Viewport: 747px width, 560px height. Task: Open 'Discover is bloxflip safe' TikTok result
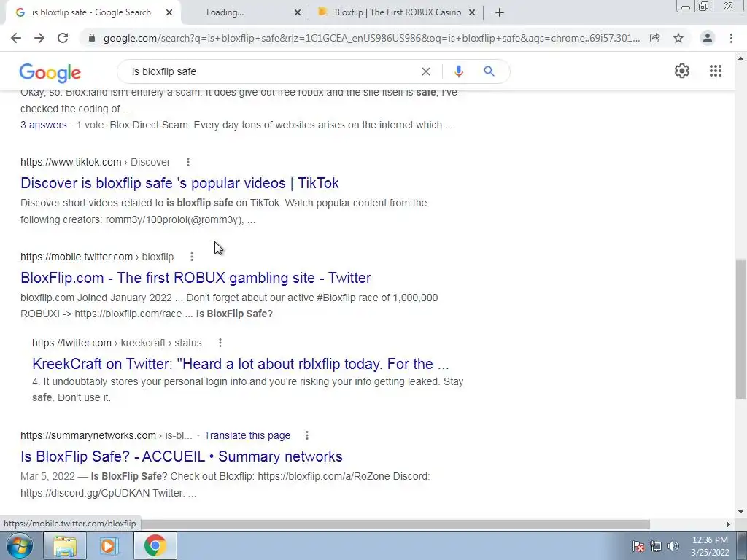179,183
